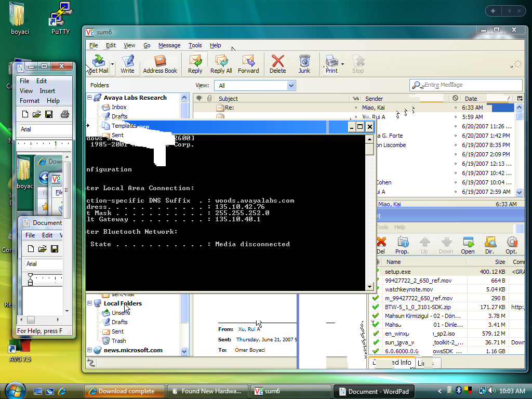Click Reply All toolbar button
Image resolution: width=532 pixels, height=399 pixels.
(221, 64)
